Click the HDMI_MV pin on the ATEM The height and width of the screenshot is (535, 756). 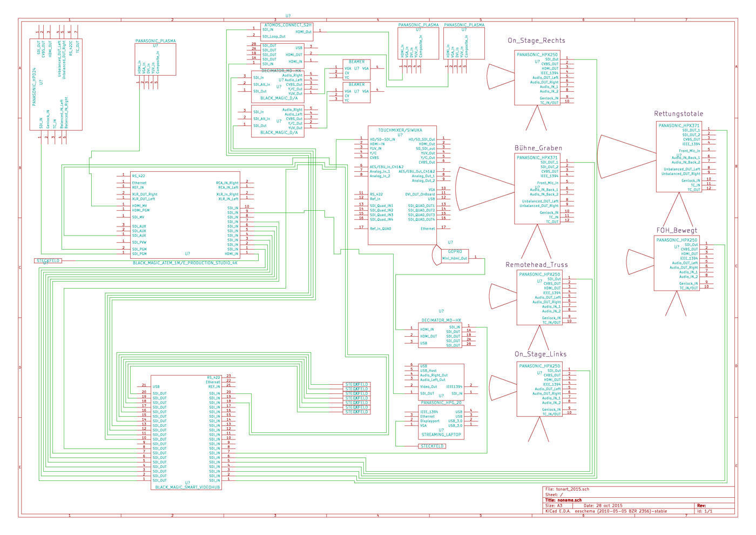pyautogui.click(x=139, y=206)
